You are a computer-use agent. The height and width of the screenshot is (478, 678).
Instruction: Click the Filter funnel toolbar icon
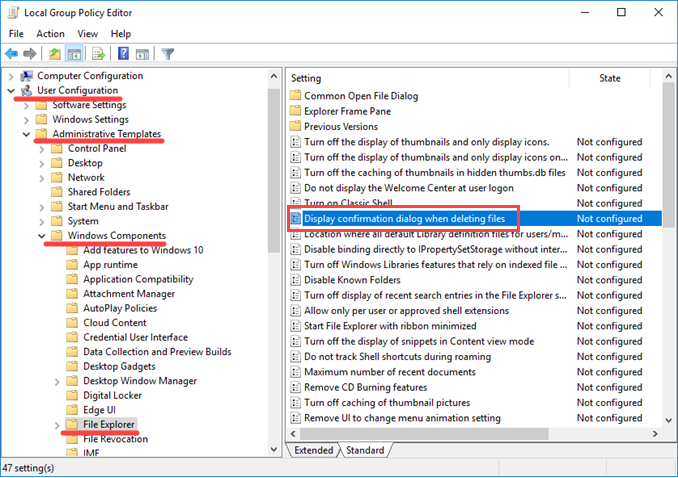168,53
